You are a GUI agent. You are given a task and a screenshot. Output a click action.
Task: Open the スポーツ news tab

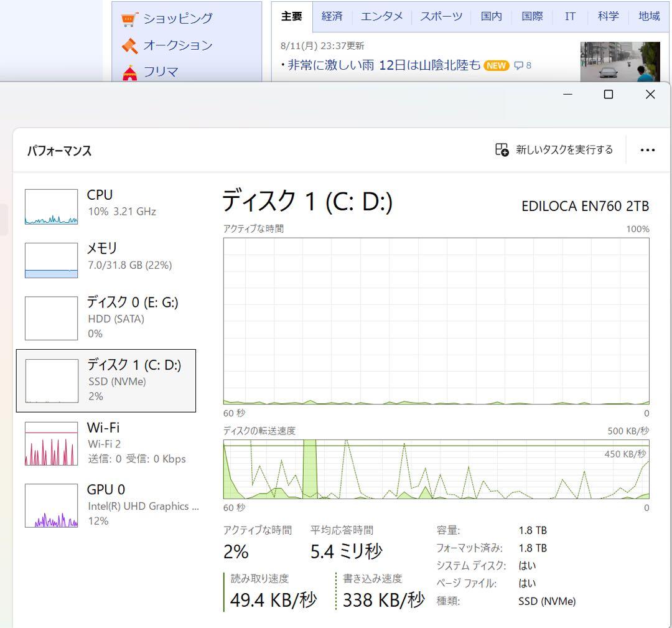coord(441,16)
